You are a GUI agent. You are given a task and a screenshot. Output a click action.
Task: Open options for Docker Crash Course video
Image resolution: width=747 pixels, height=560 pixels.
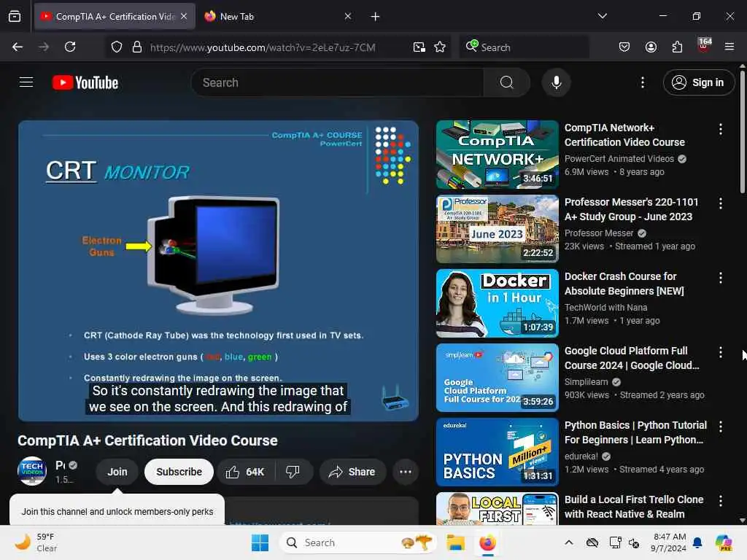pos(720,278)
